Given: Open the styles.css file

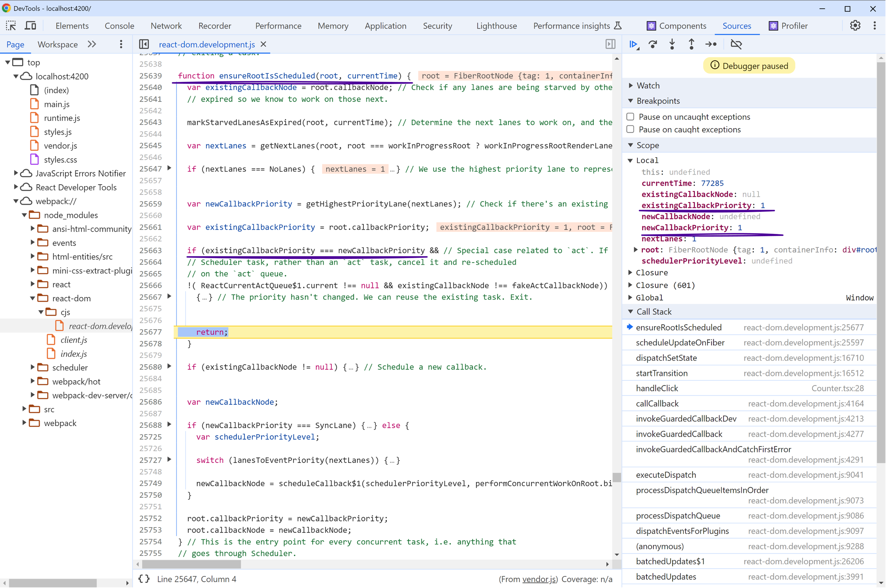Looking at the screenshot, I should click(x=60, y=160).
